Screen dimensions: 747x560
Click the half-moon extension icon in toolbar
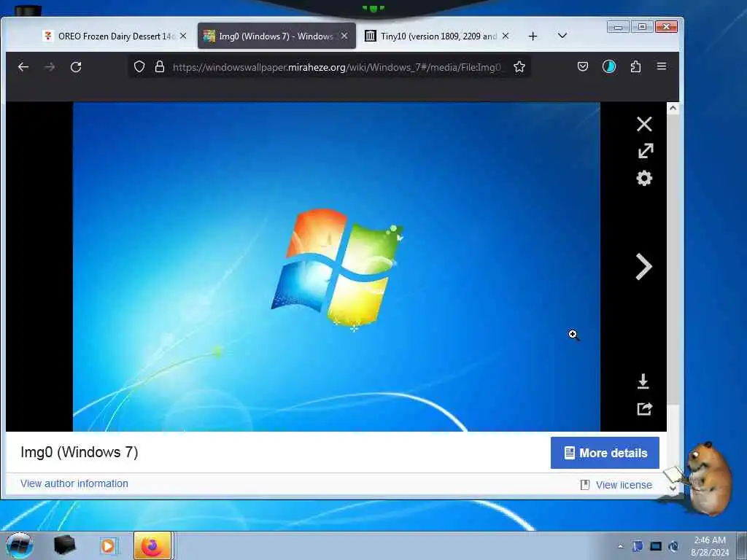point(609,66)
